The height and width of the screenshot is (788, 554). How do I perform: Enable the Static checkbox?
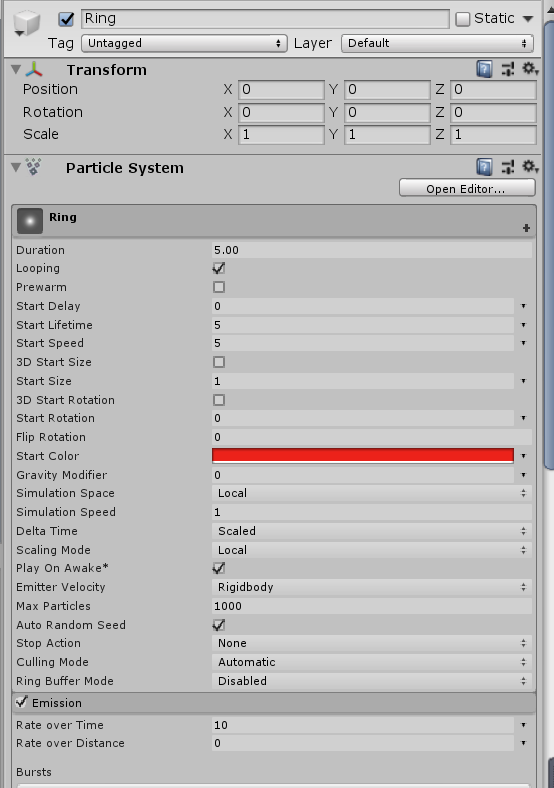463,19
